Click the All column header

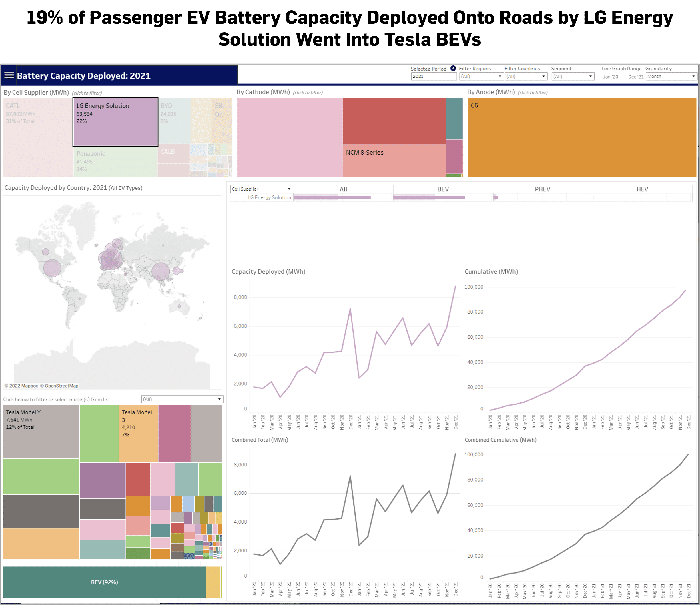(343, 189)
